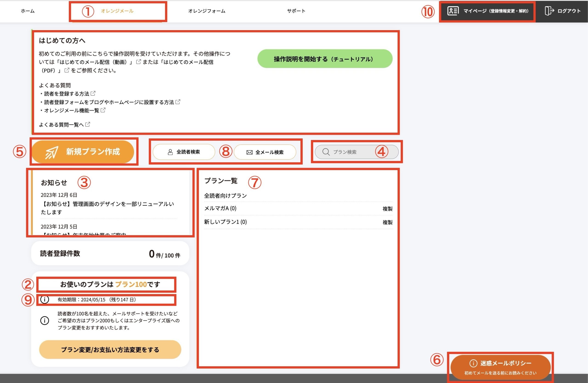Click external link icon beside 読者を登録する方法
The image size is (588, 383).
tap(93, 94)
